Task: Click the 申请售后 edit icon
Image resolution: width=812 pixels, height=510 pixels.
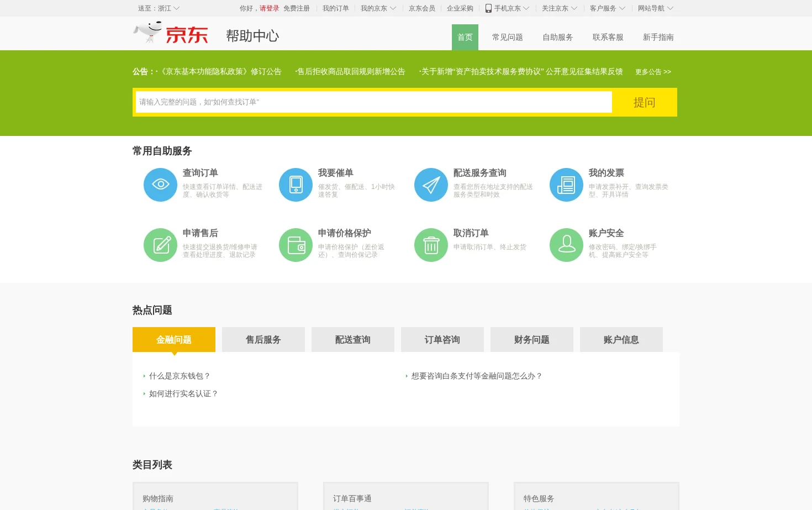Action: 160,245
